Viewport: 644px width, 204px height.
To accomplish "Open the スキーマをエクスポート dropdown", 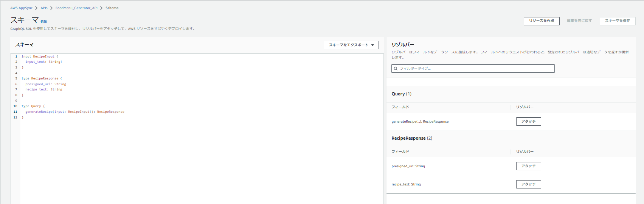I will coord(351,45).
